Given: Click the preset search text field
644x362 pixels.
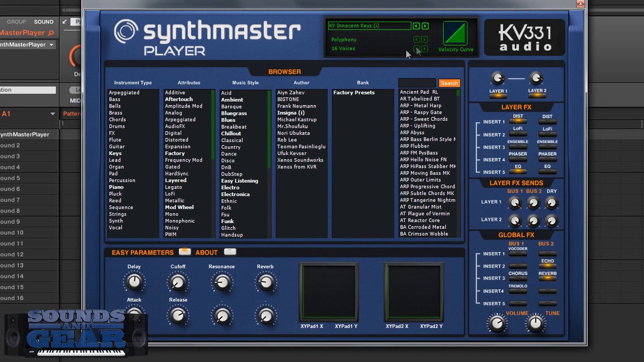Looking at the screenshot, I should pyautogui.click(x=417, y=83).
